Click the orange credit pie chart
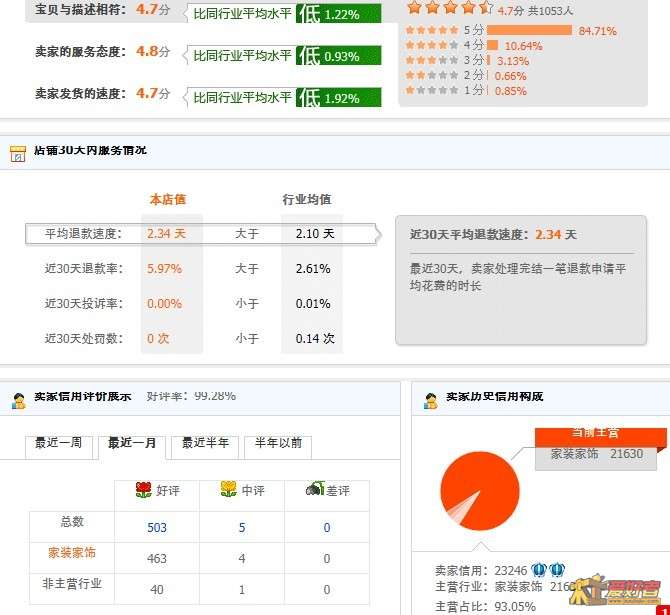Image resolution: width=670 pixels, height=615 pixels. coord(480,491)
